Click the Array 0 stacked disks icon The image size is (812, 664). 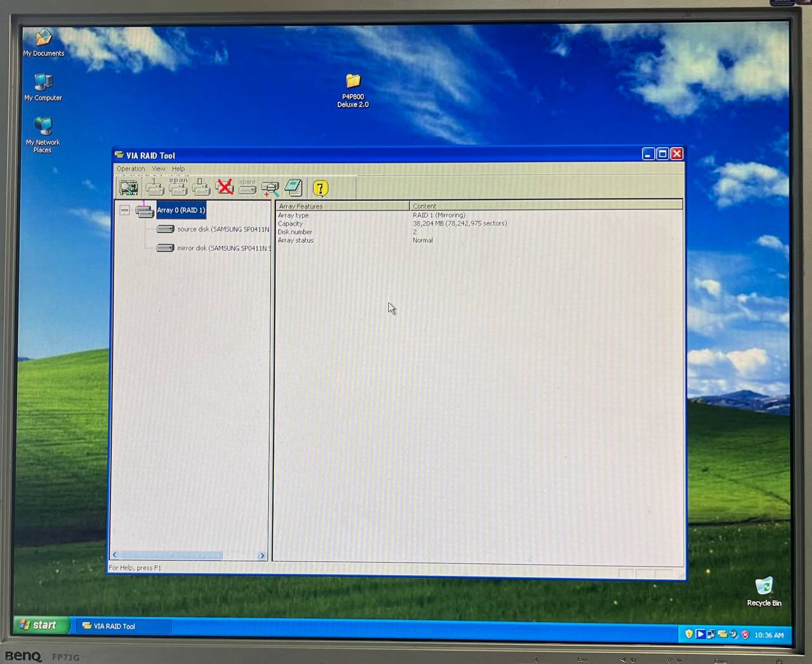[x=145, y=210]
